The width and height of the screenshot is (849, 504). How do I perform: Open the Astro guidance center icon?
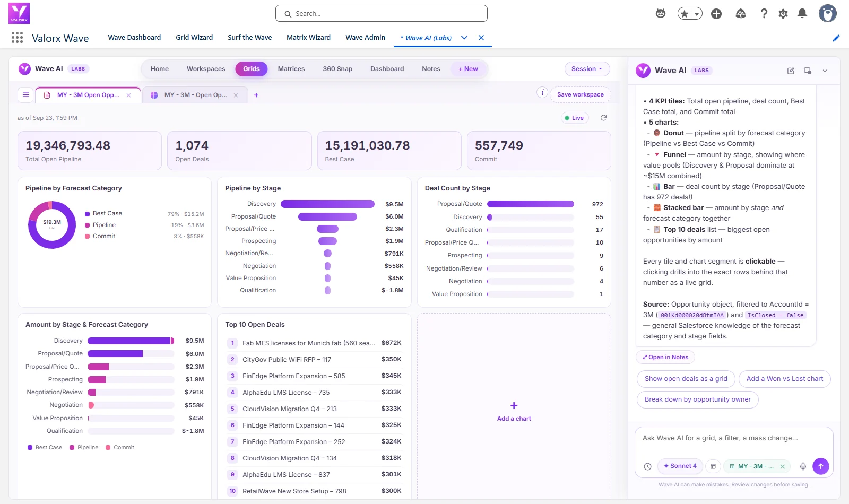[x=661, y=14]
